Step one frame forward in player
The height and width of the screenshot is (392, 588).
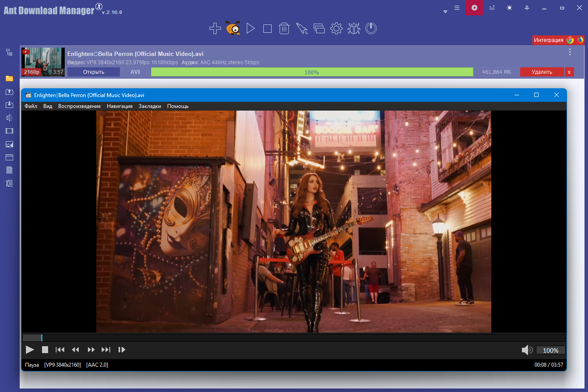coord(122,350)
